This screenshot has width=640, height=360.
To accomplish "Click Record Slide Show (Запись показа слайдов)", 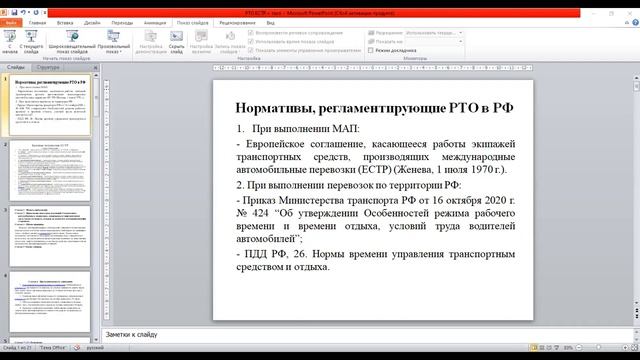I will click(230, 42).
